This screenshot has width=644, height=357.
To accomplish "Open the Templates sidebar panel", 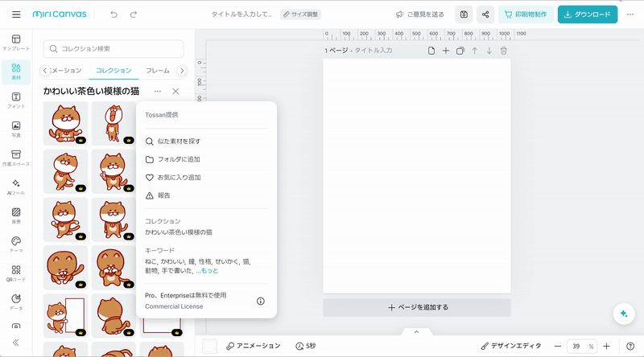I will (16, 43).
